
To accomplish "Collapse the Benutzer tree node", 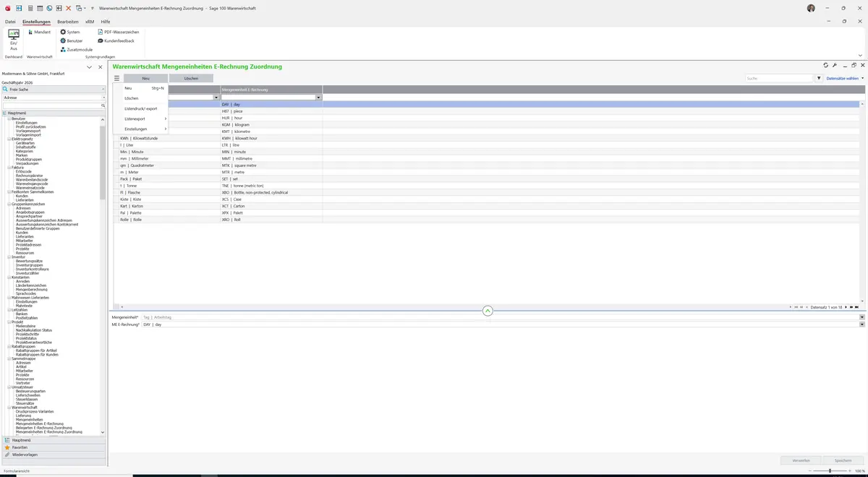I will [8, 119].
